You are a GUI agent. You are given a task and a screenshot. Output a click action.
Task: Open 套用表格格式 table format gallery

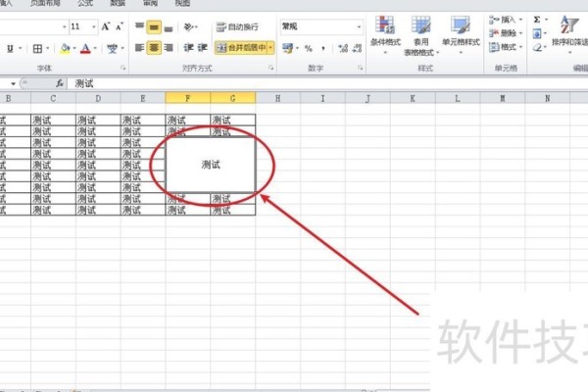pos(421,35)
